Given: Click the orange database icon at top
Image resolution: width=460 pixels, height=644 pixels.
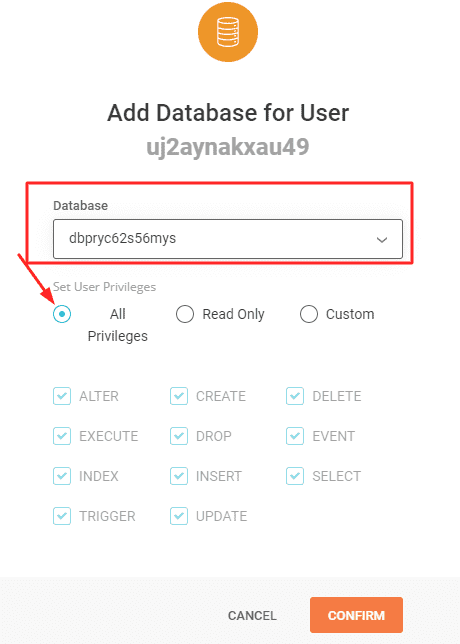Looking at the screenshot, I should 228,32.
